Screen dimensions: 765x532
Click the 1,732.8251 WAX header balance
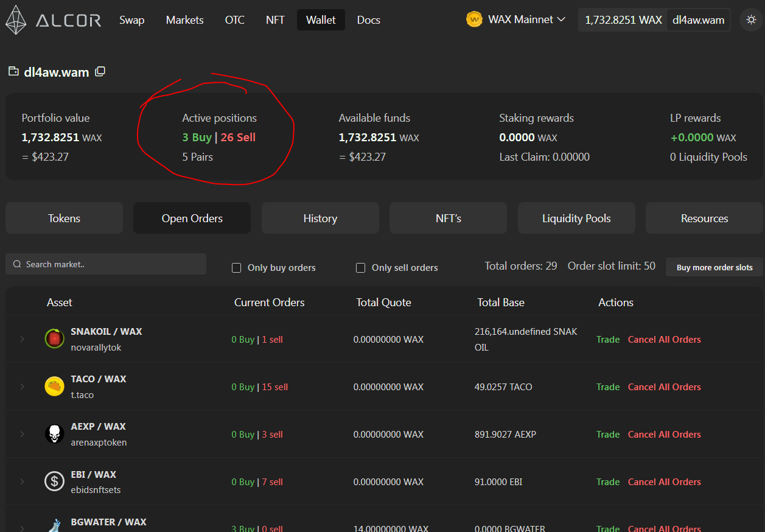(x=623, y=20)
